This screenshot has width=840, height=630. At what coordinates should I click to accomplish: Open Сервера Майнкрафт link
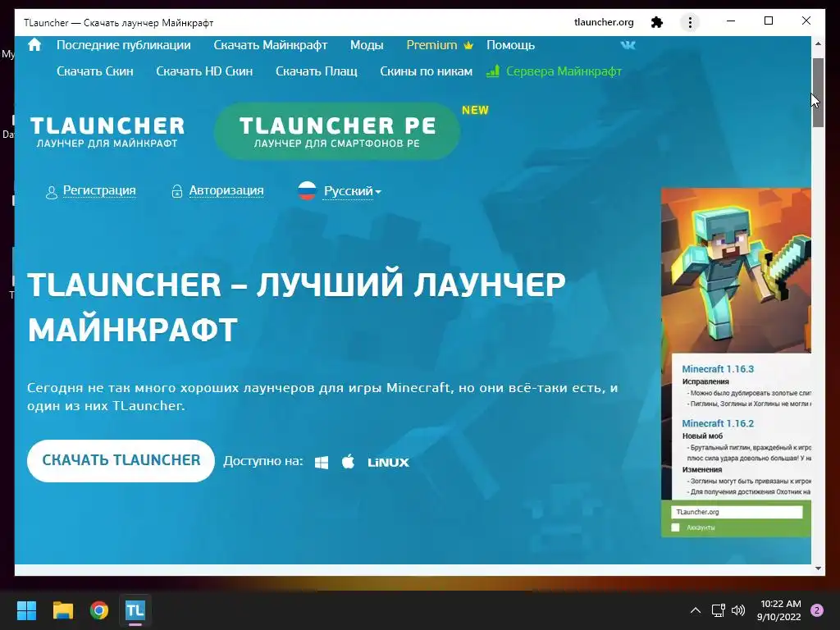point(564,71)
